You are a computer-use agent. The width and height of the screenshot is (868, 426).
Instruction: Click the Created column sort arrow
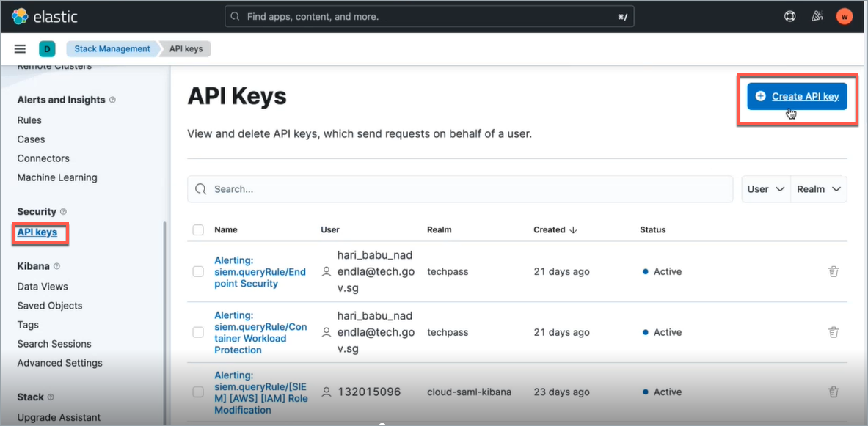[573, 229]
